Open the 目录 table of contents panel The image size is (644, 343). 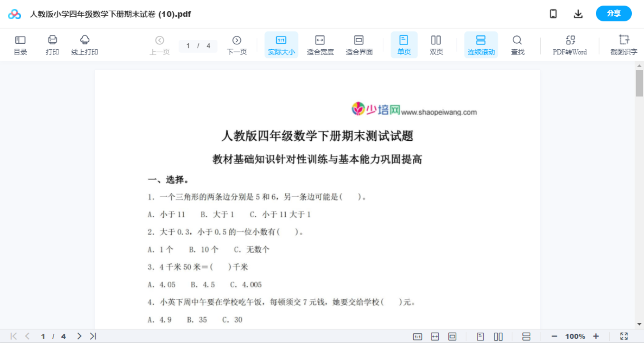pos(20,45)
